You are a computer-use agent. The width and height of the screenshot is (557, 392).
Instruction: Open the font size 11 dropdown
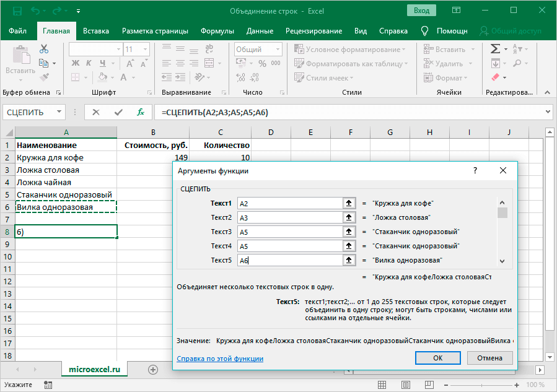coord(145,50)
